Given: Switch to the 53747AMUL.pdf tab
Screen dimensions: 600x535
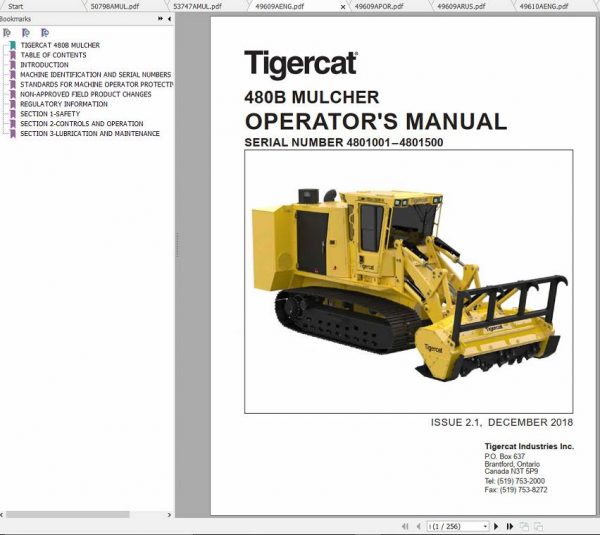Looking at the screenshot, I should click(197, 6).
